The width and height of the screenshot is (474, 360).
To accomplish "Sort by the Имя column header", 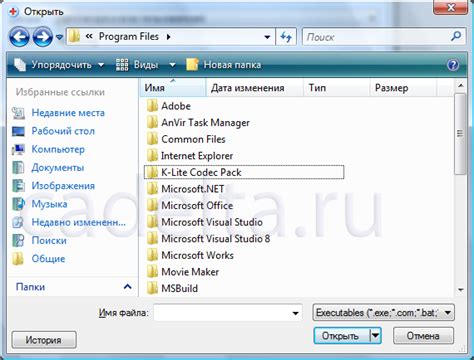I will pos(173,88).
